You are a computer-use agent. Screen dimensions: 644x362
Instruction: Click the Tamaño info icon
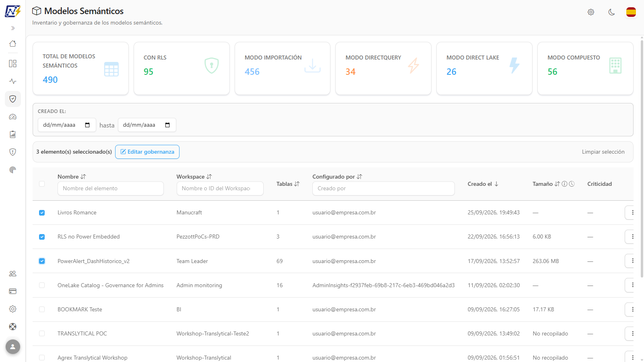[564, 184]
